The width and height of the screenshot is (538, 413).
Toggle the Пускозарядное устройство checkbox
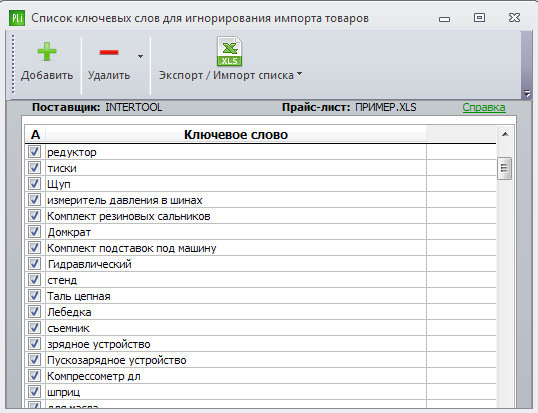coord(34,360)
